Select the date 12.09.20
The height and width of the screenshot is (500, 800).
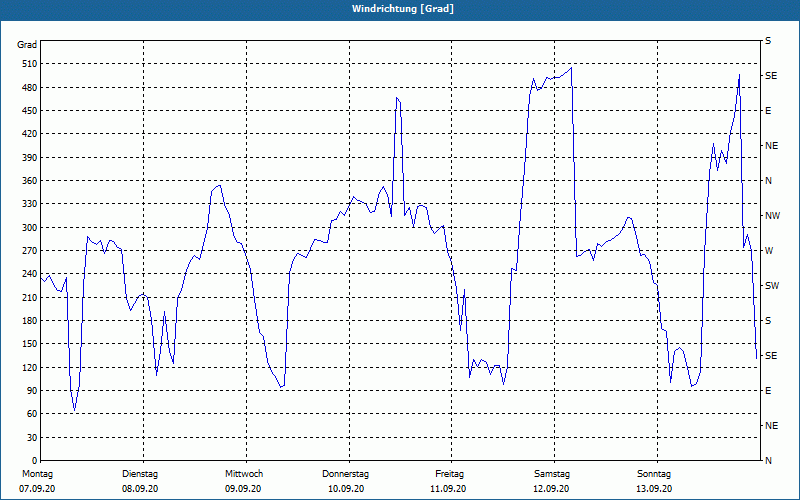[551, 489]
